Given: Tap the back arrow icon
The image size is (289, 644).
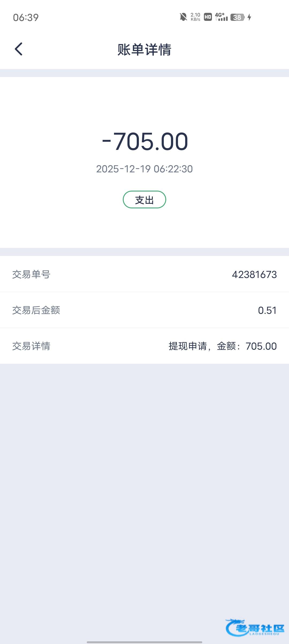Looking at the screenshot, I should point(19,49).
